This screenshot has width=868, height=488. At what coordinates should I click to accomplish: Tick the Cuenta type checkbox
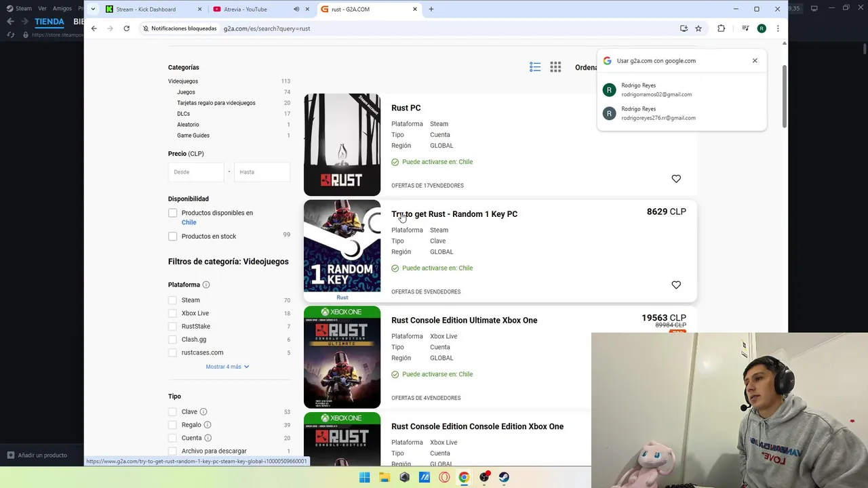click(x=172, y=438)
